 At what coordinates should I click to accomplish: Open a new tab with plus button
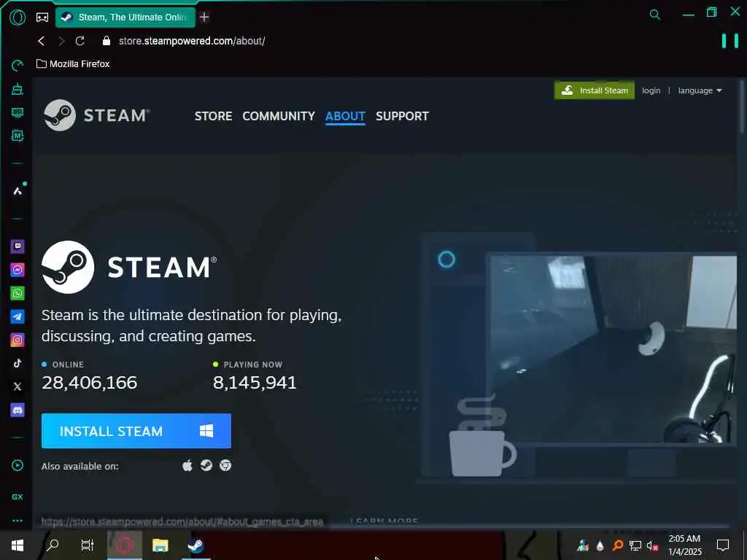pyautogui.click(x=204, y=17)
